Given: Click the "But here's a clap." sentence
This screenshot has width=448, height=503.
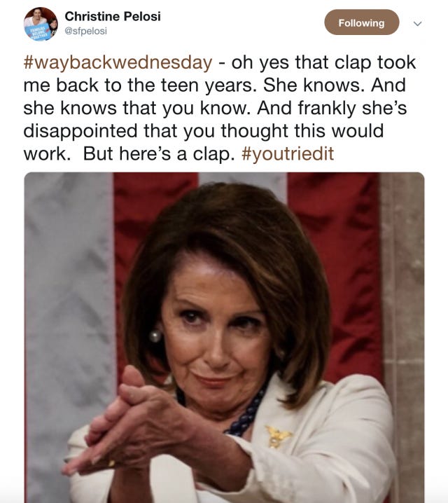Looking at the screenshot, I should click(159, 153).
